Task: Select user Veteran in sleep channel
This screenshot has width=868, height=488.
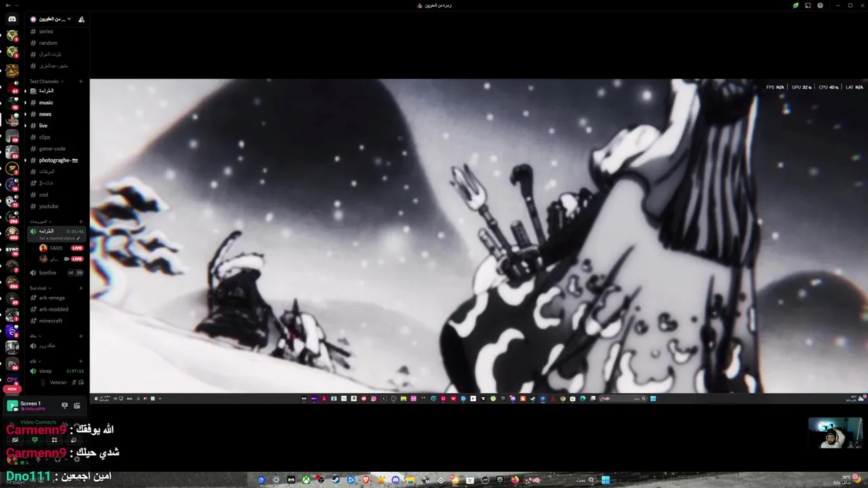Action: 58,382
